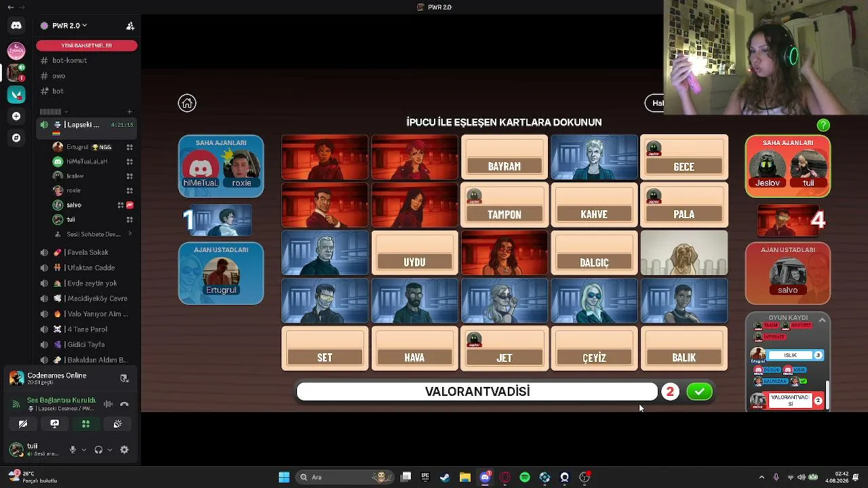Open Epic Games Launcher from taskbar

click(425, 477)
